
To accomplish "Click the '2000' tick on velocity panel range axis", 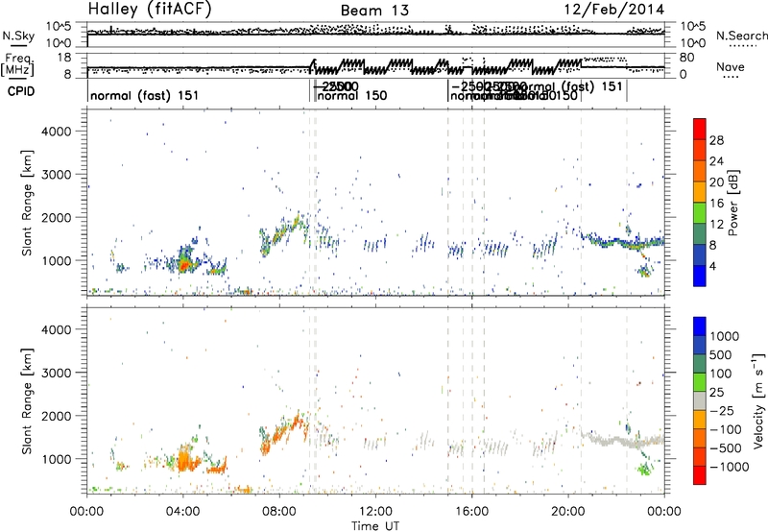I will (x=57, y=416).
